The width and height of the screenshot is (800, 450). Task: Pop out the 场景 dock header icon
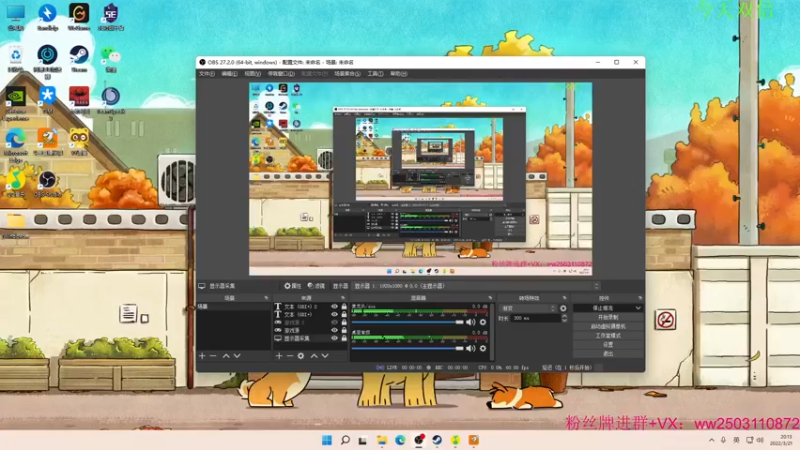(266, 298)
